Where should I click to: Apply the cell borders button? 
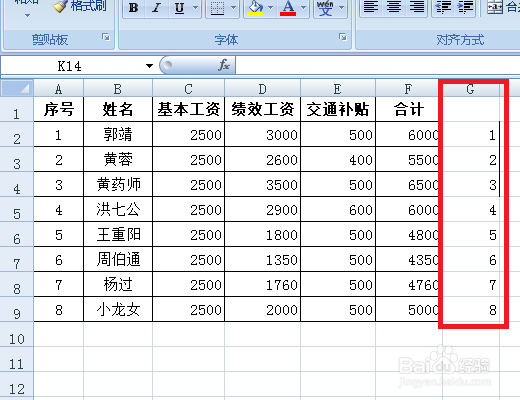click(217, 8)
